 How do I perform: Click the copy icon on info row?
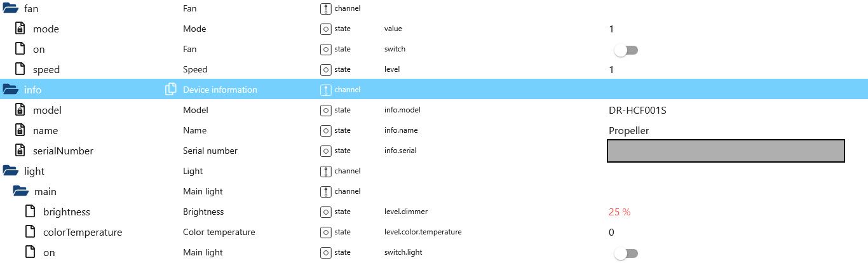[170, 90]
